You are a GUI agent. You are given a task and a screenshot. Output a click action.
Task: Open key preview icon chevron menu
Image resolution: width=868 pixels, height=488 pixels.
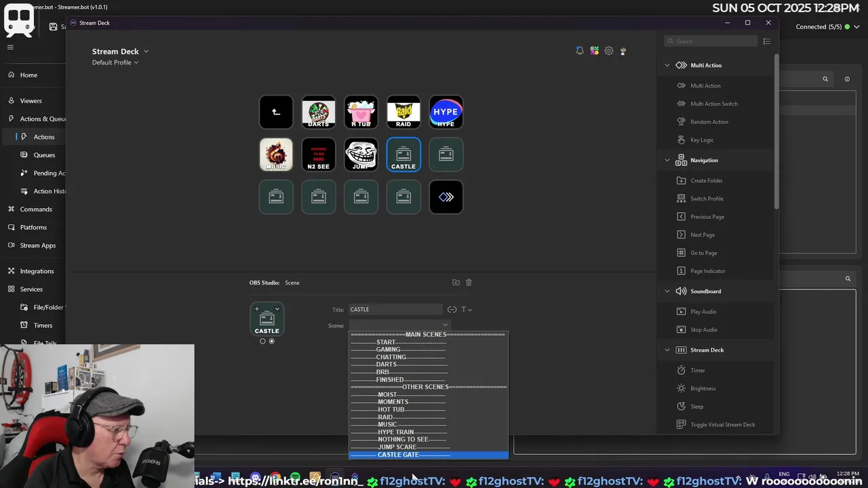point(277,309)
